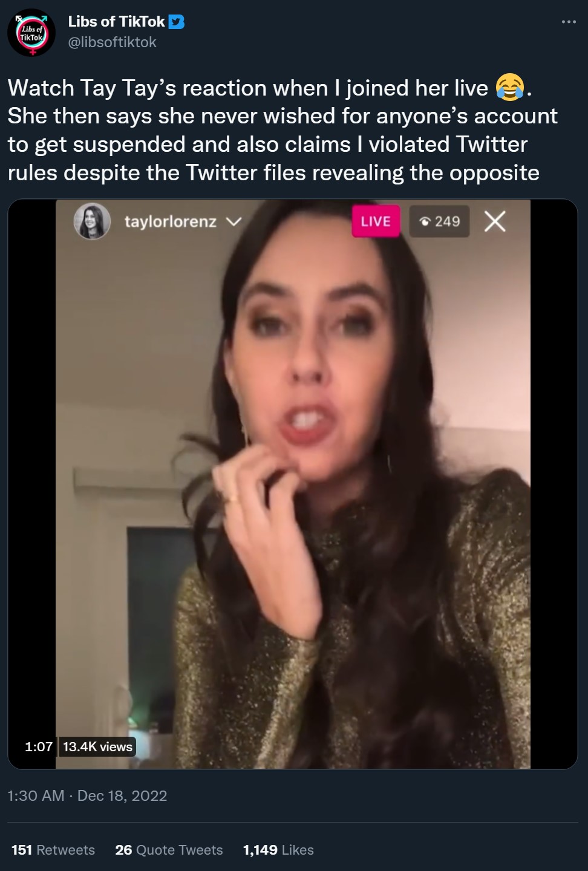
Task: Click the 13.4K views label
Action: coord(97,746)
